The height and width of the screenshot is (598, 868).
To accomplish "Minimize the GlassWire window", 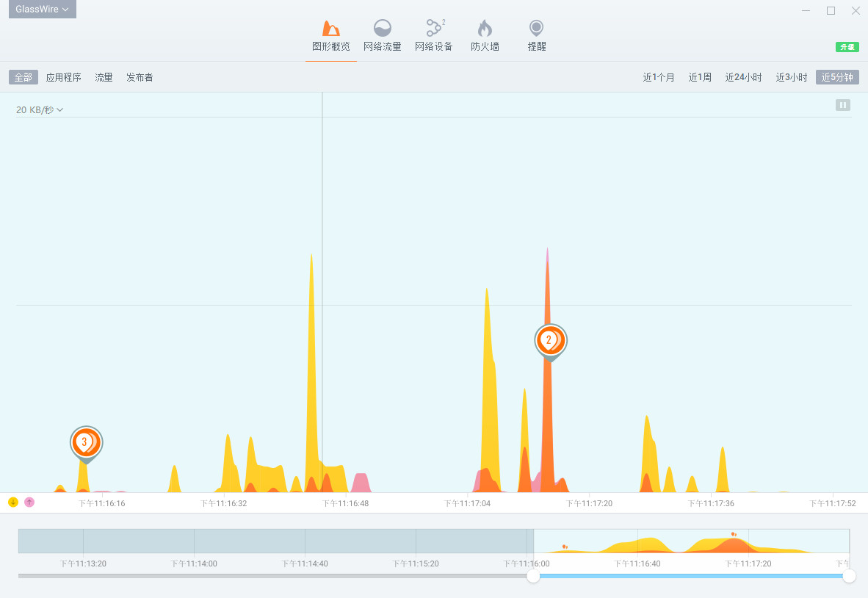I will tap(806, 10).
